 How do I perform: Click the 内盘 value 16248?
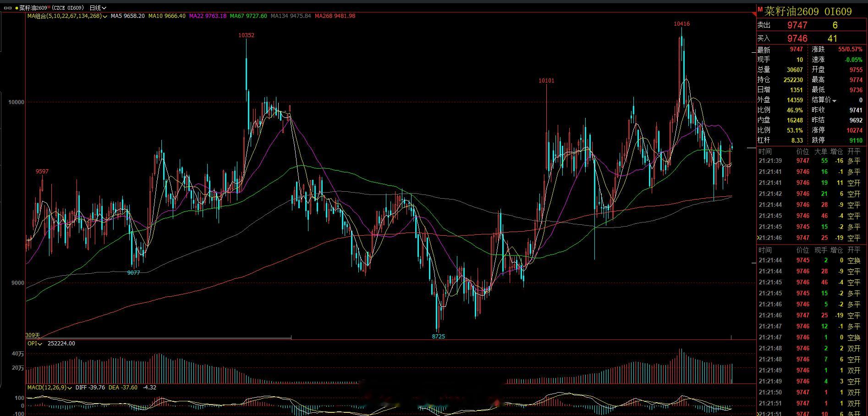point(795,120)
